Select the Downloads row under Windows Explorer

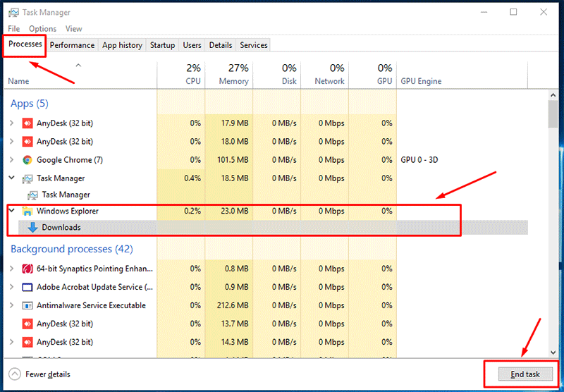273,227
